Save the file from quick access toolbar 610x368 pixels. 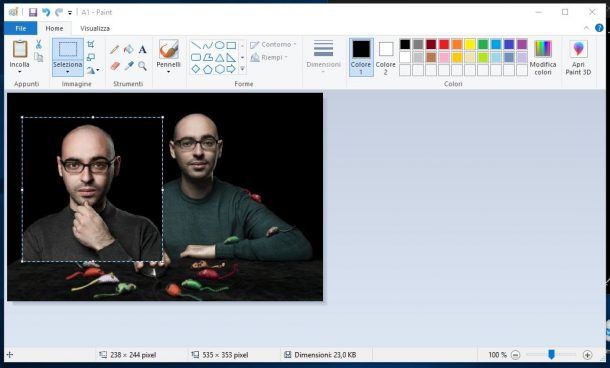pyautogui.click(x=33, y=12)
